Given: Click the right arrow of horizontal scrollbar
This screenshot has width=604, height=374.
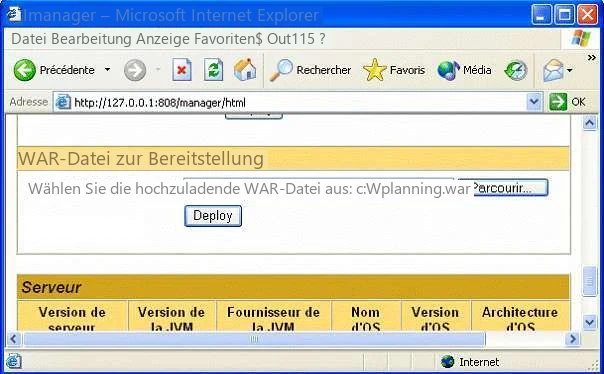Looking at the screenshot, I should [x=572, y=339].
